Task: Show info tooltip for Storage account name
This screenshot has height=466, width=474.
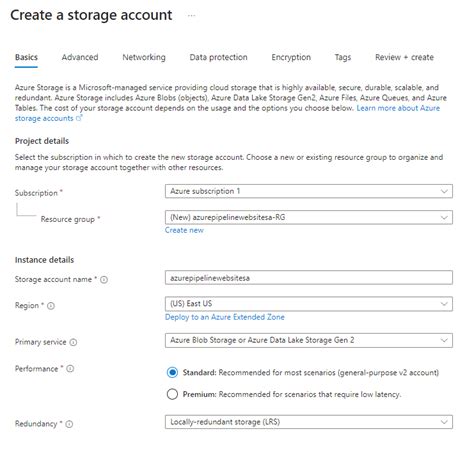Action: 104,280
